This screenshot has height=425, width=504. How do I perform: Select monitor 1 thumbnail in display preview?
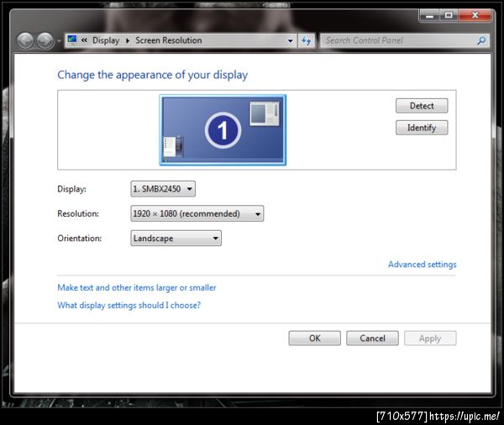(223, 130)
